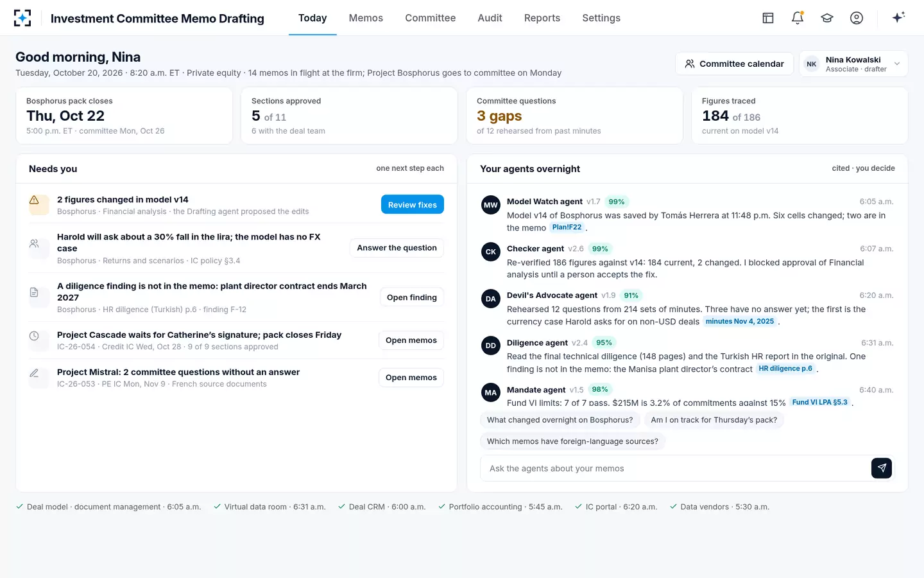Click the document icon for diligence finding
Image resolution: width=924 pixels, height=578 pixels.
point(35,293)
